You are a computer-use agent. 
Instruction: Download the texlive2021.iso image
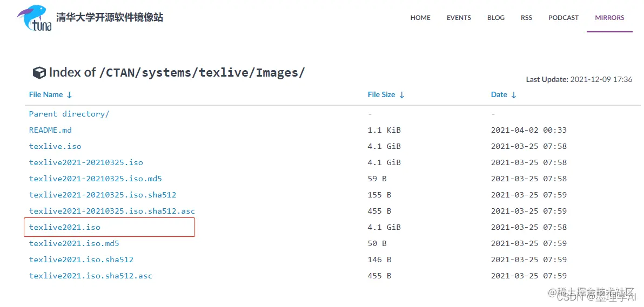[64, 227]
